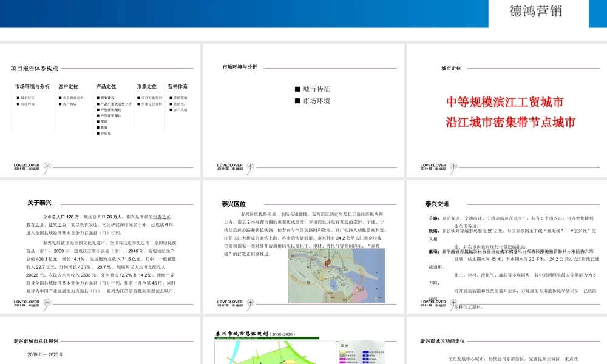
Task: Open the 泰兴市城区功能定位 slide thumbnail
Action: click(x=507, y=340)
